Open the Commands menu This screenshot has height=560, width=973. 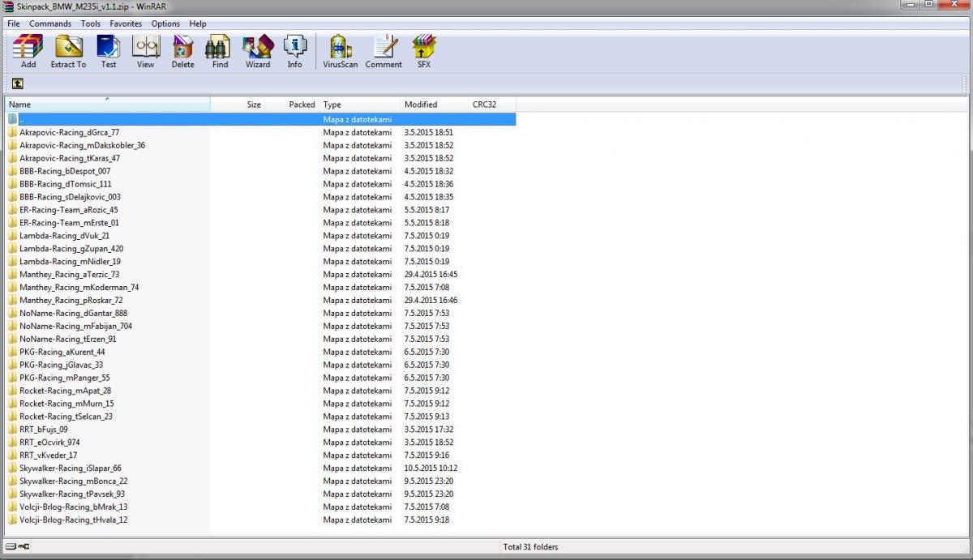(50, 24)
